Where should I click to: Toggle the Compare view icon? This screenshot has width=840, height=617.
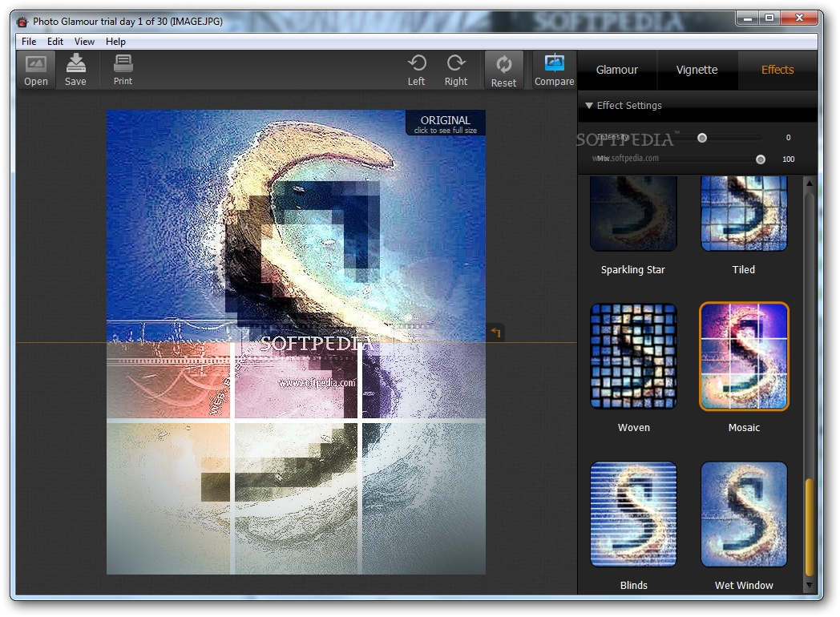(554, 71)
